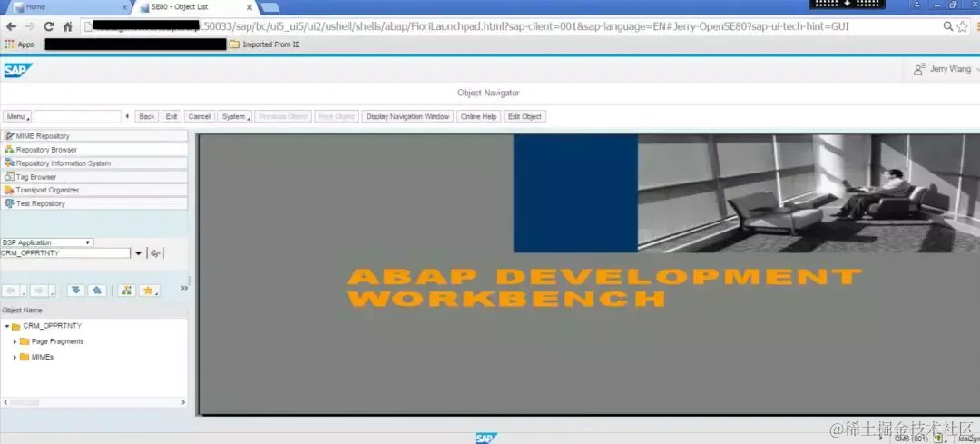Click Display Navigation Window button
Image resolution: width=980 pixels, height=444 pixels.
tap(407, 116)
